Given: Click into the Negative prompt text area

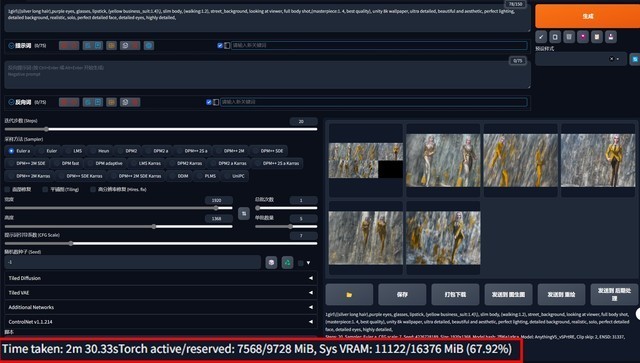Looking at the screenshot, I should pyautogui.click(x=267, y=75).
